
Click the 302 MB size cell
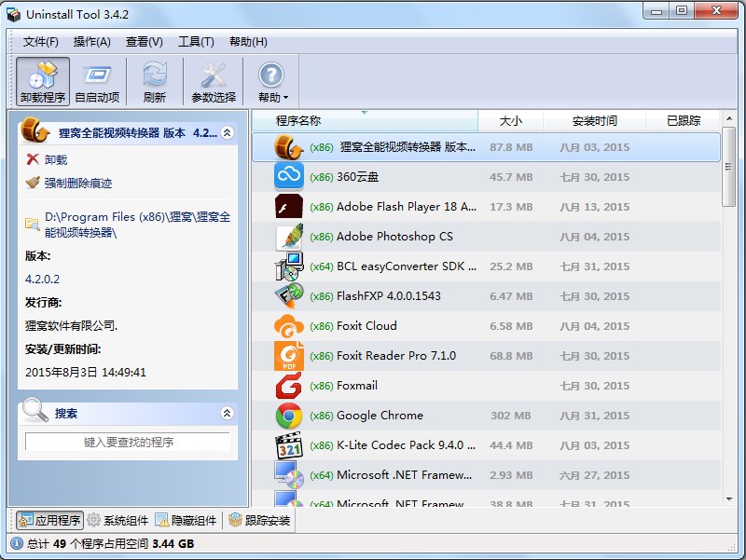pyautogui.click(x=510, y=416)
